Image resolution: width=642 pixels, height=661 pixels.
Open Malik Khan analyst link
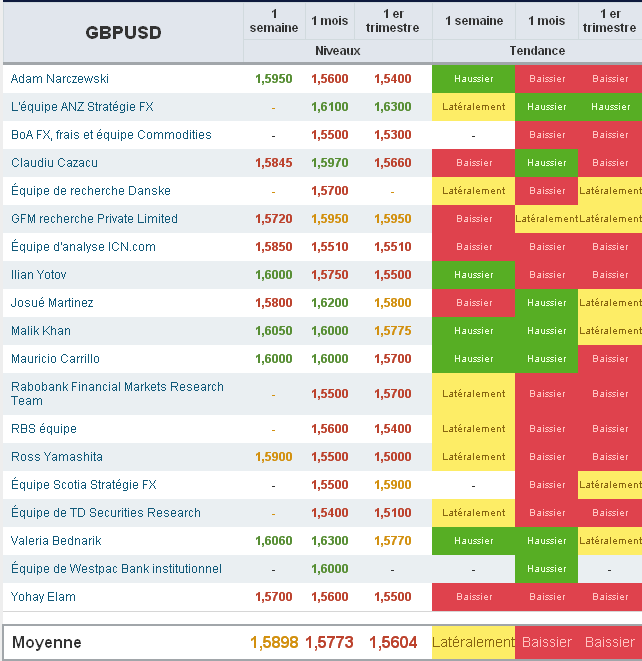tap(40, 331)
